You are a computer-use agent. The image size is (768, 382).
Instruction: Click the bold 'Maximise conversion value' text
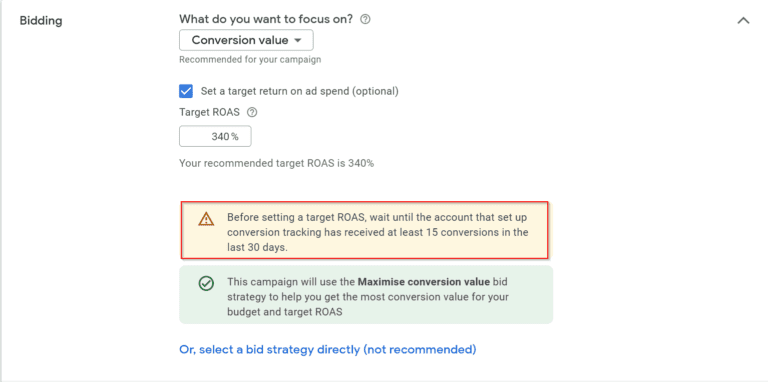coord(424,282)
